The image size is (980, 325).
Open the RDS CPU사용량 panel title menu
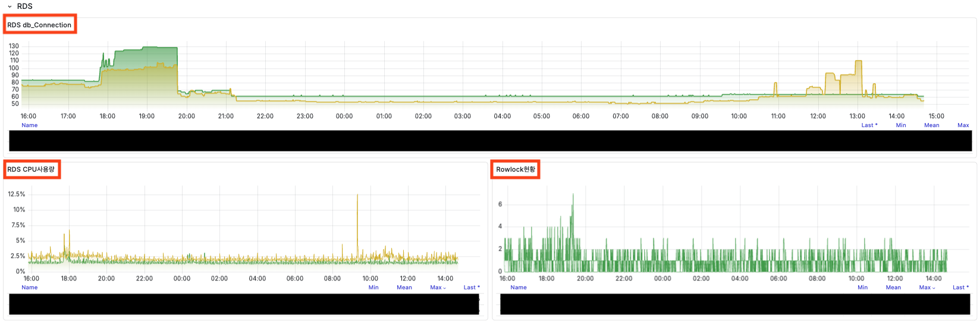[31, 169]
